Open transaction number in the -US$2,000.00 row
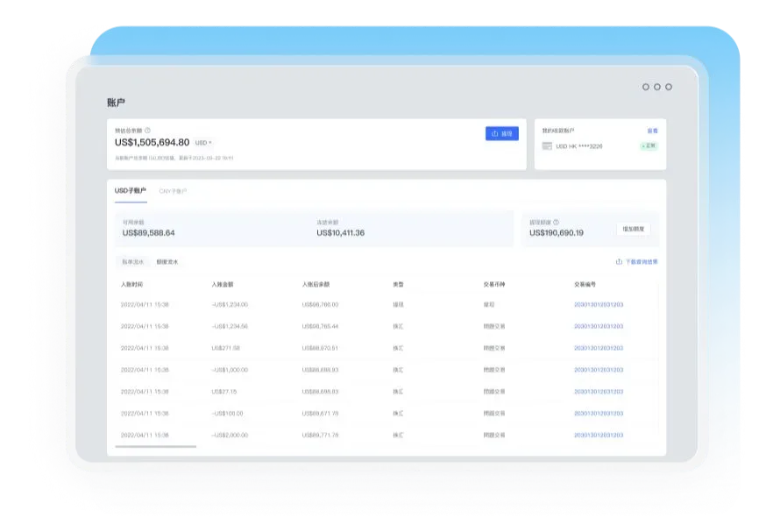766x532 pixels. click(598, 435)
